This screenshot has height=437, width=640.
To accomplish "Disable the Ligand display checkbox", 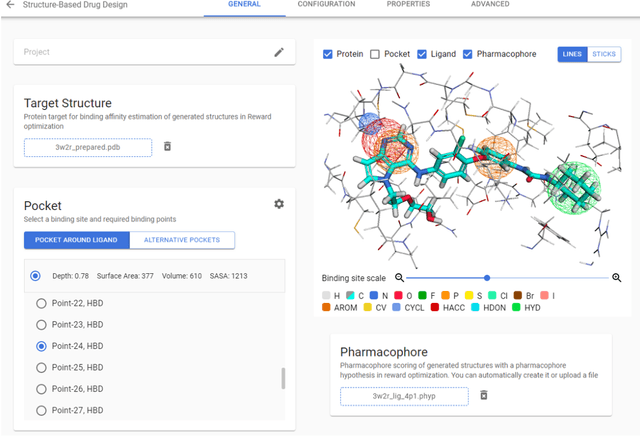I will [421, 54].
